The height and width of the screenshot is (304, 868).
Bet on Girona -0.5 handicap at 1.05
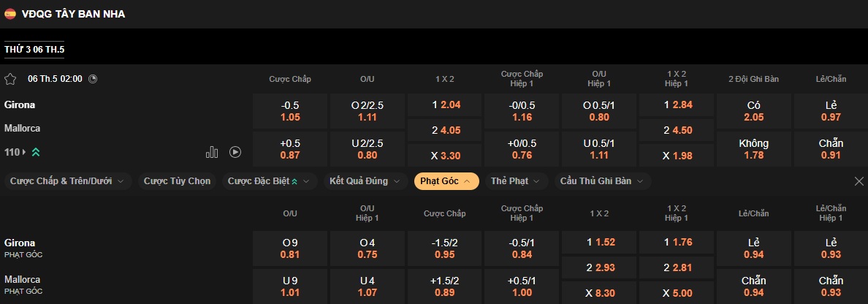[x=290, y=111]
